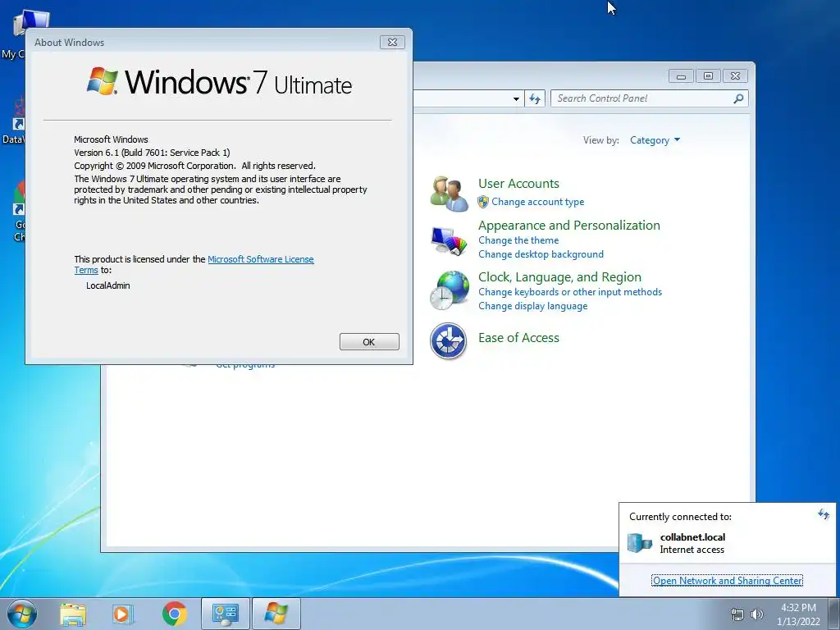Click the Appearance and Personalization monitor icon
Image resolution: width=840 pixels, height=630 pixels.
[x=449, y=240]
